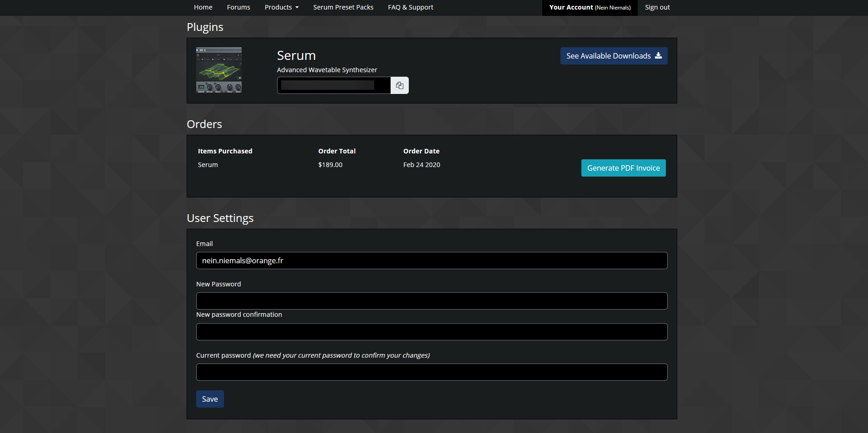
Task: Click the redacted Serum serial number field
Action: click(334, 85)
